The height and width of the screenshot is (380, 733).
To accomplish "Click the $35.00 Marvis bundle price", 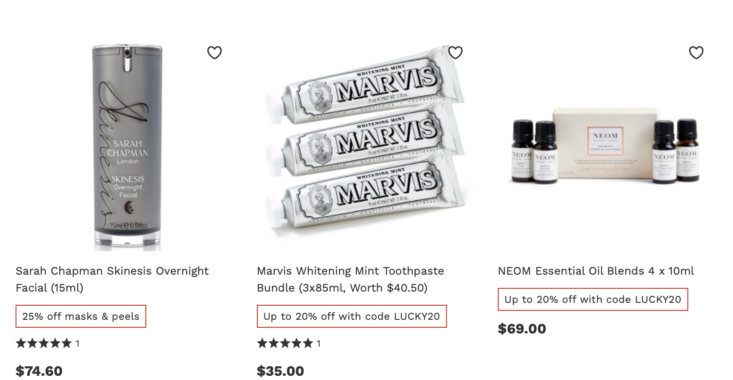I will pos(280,371).
